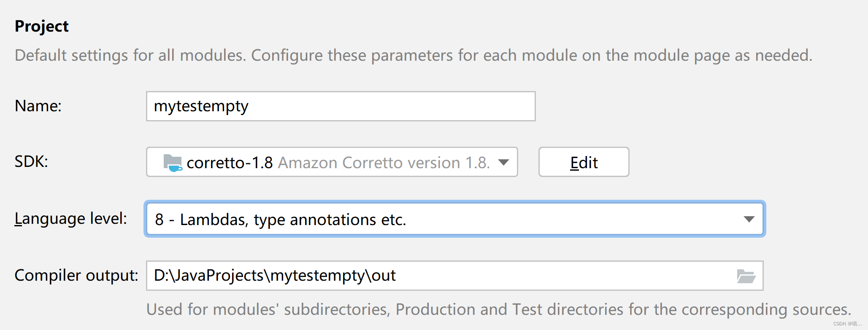Click into the Compiler output path field
Image resolution: width=868 pixels, height=330 pixels.
point(549,276)
